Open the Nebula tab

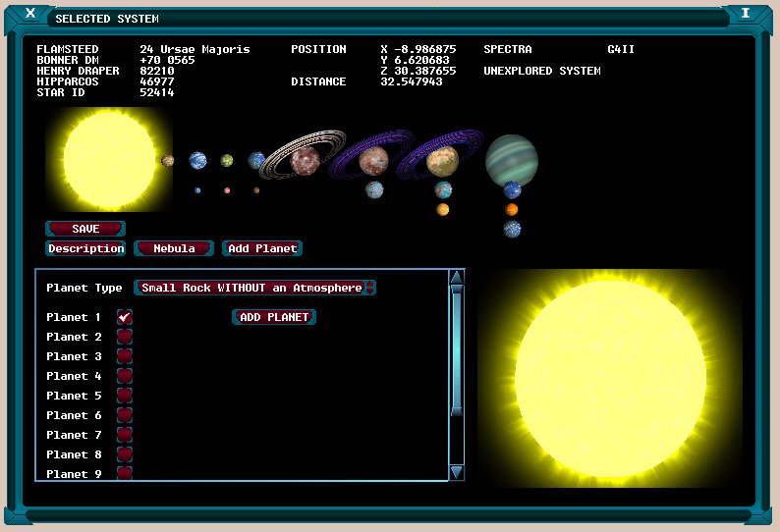click(174, 248)
